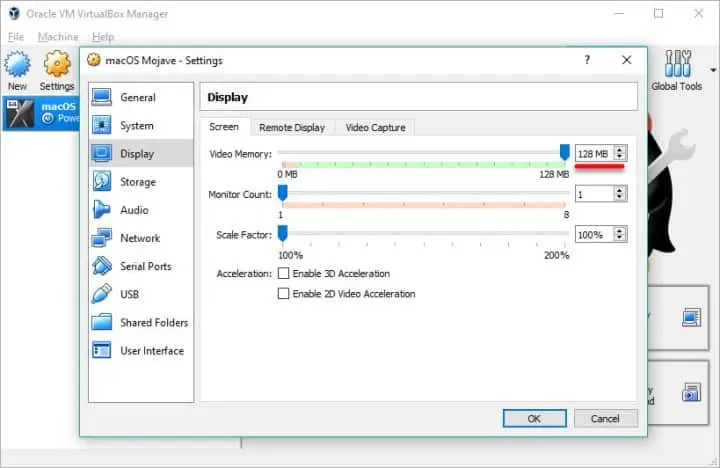Select the USB category icon
Screen dimensions: 720x468
pos(101,294)
